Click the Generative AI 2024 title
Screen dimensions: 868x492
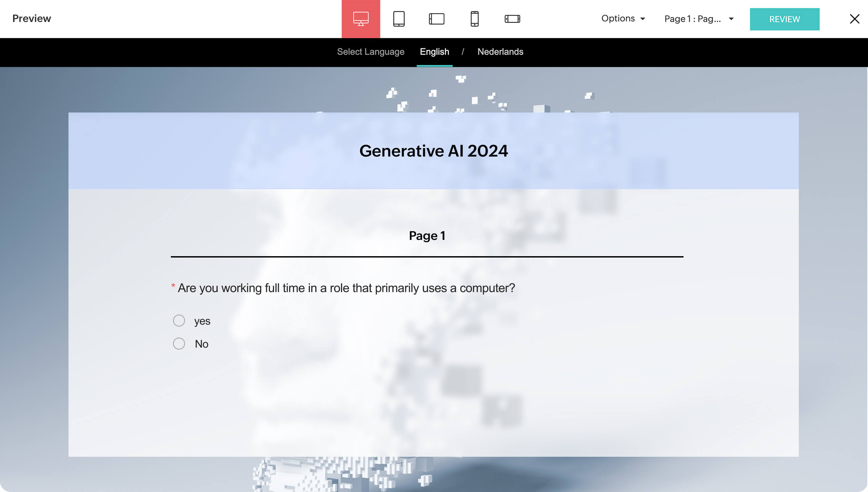pyautogui.click(x=433, y=151)
